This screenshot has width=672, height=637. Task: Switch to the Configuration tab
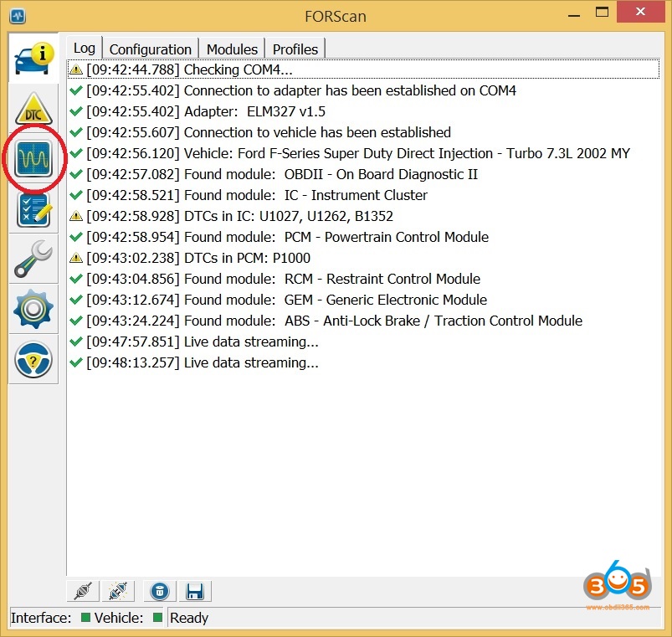[151, 49]
